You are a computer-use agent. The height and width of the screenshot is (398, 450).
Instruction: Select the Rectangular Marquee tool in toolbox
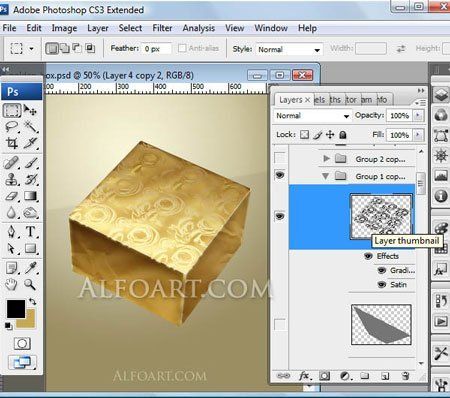point(12,110)
